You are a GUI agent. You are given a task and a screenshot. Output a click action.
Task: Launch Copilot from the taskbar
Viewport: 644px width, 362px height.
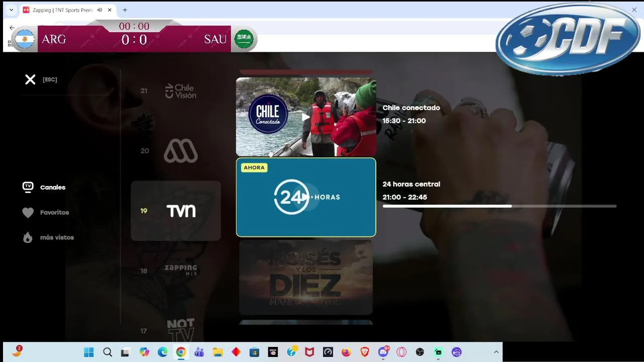(144, 352)
